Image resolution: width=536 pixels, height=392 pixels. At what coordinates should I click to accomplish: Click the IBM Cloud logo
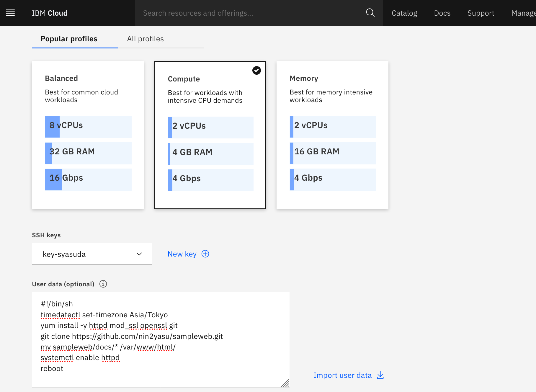pos(50,13)
